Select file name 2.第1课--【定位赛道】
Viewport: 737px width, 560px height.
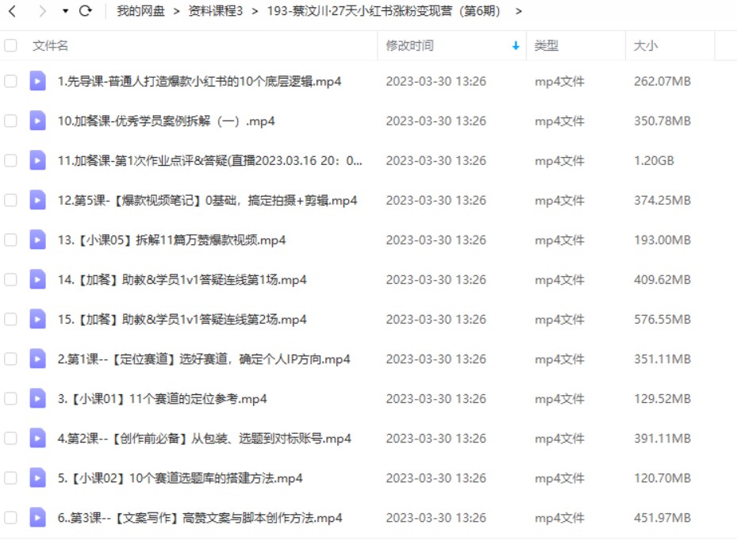point(204,359)
